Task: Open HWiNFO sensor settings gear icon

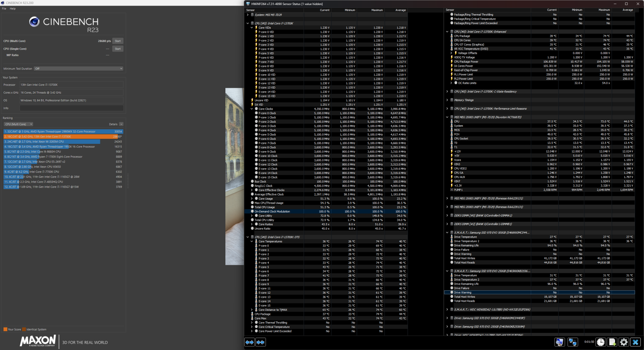Action: (x=624, y=342)
